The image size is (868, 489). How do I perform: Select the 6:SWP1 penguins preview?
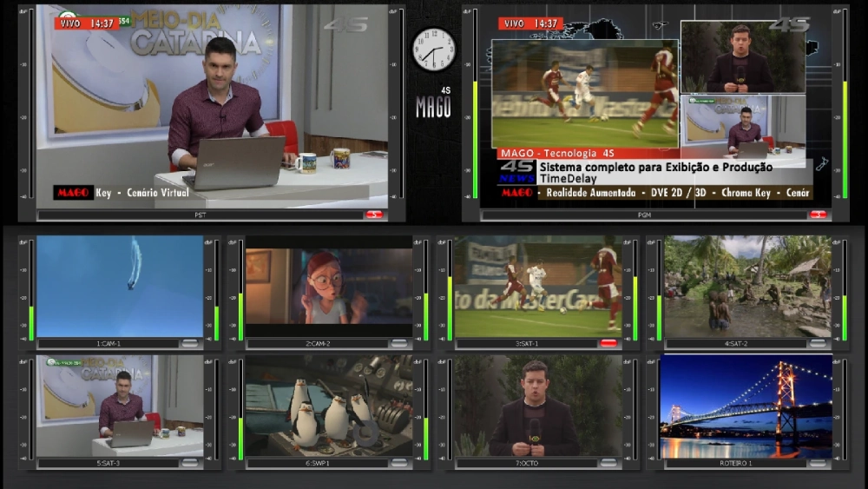329,406
